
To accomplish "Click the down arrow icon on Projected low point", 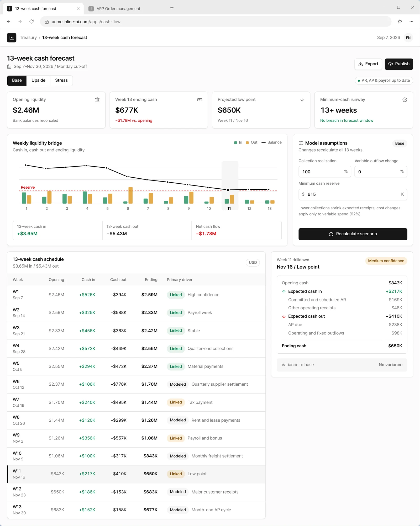I will (x=302, y=100).
